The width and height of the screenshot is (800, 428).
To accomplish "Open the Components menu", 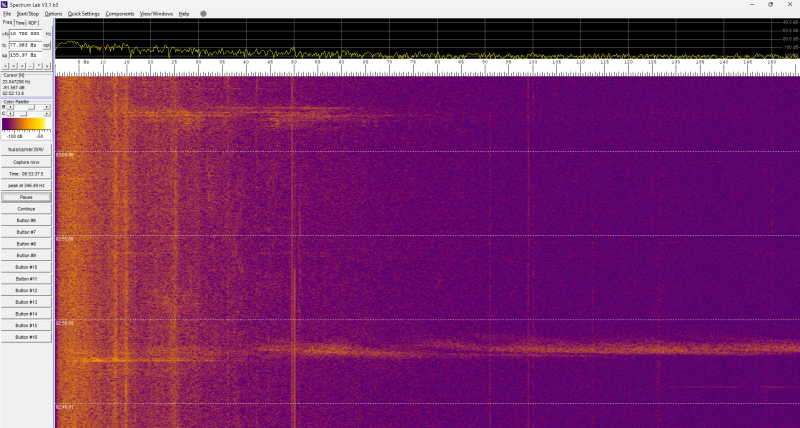I will [x=120, y=14].
